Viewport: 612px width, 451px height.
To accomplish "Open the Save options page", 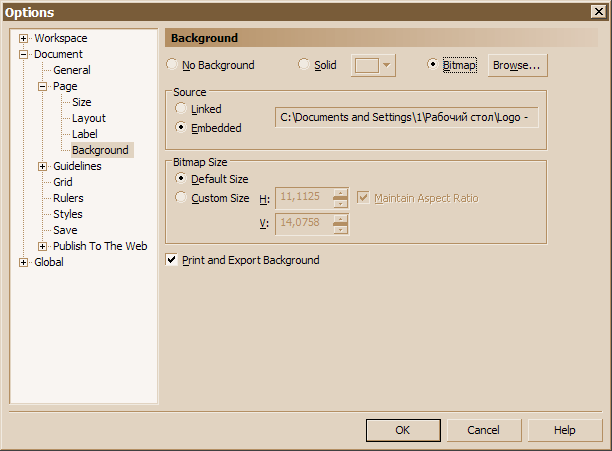I will point(65,230).
